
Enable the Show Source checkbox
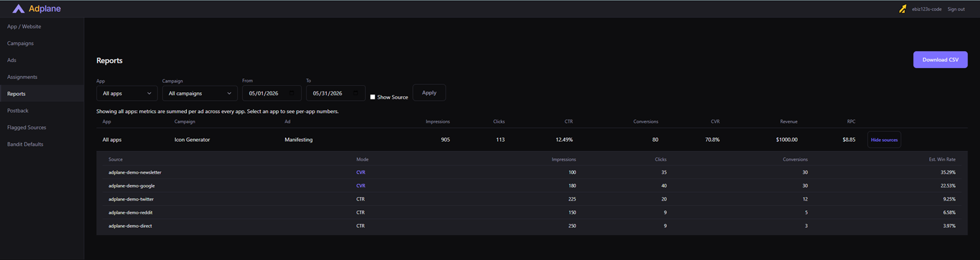pyautogui.click(x=372, y=97)
